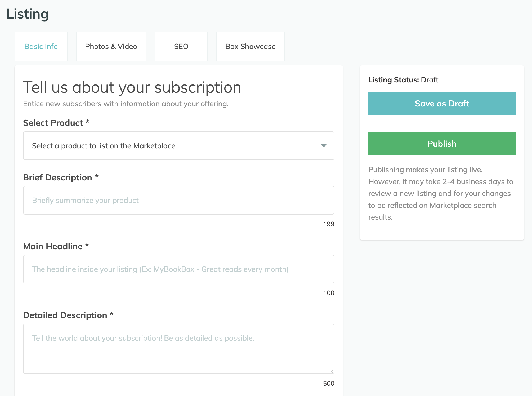Open the Select Product marketplace dropdown
532x396 pixels.
coord(178,146)
